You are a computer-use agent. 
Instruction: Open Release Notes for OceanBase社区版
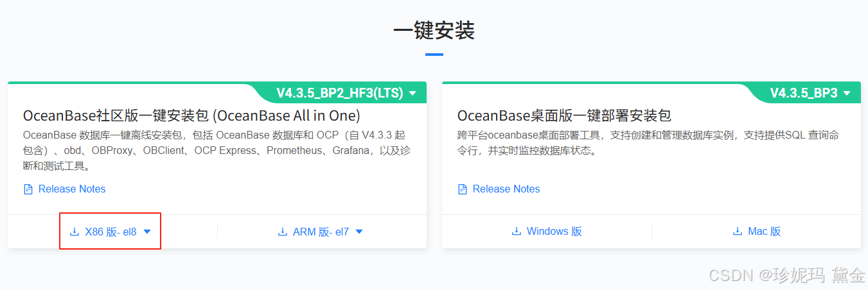coord(72,189)
